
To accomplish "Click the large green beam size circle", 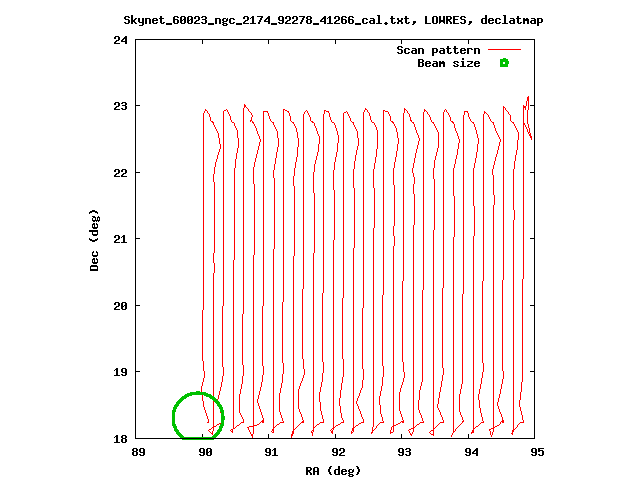I will point(198,416).
